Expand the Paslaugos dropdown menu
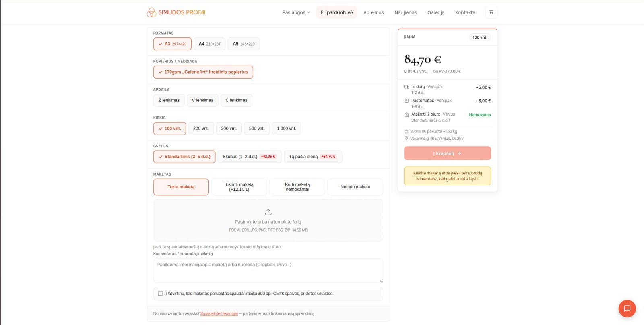This screenshot has height=325, width=644. (x=296, y=12)
